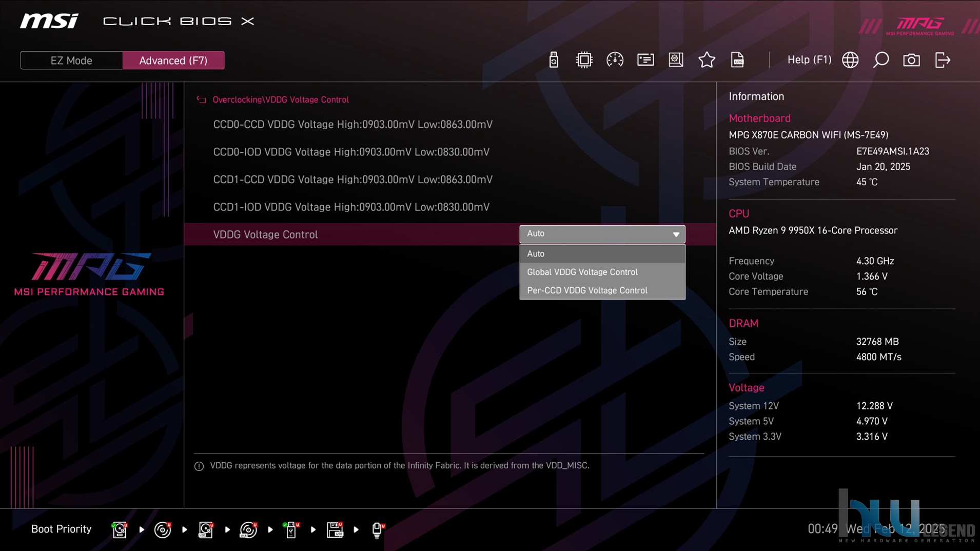Click the info icon beside the VDDG description
Image resolution: width=980 pixels, height=551 pixels.
coord(199,466)
